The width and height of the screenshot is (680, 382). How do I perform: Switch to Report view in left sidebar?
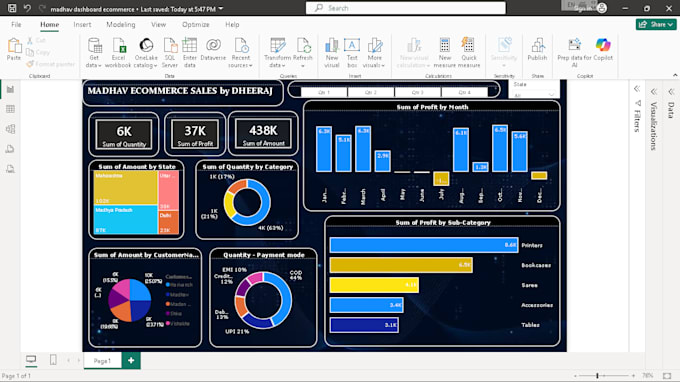[10, 89]
